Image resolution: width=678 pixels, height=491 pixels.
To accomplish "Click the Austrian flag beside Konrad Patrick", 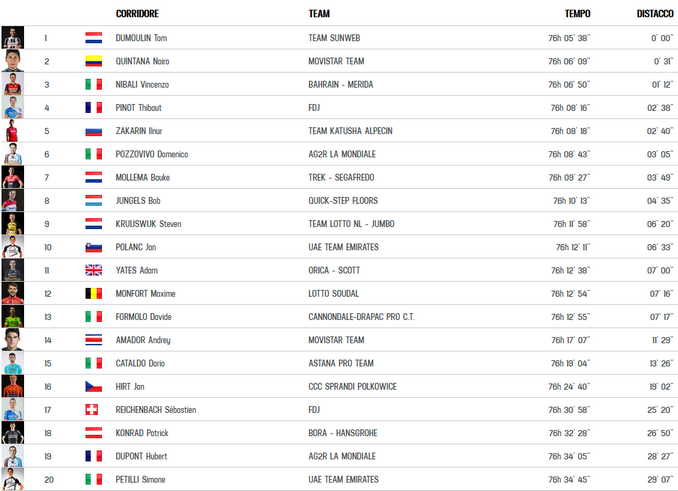I will pyautogui.click(x=93, y=433).
